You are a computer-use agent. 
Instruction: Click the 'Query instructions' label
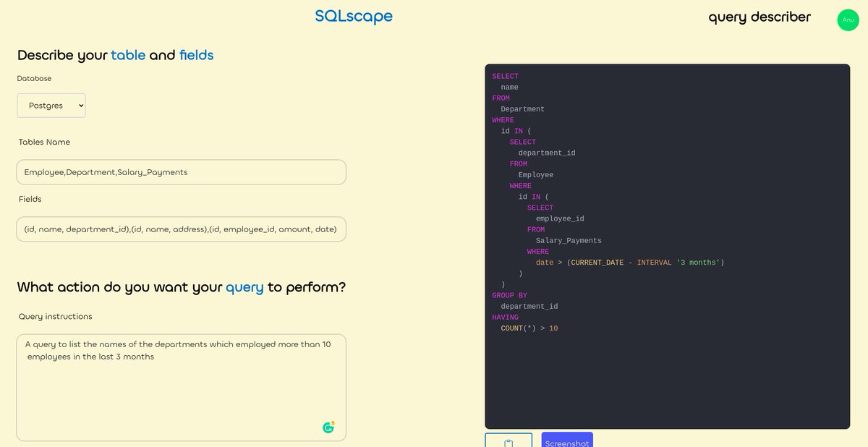[56, 317]
